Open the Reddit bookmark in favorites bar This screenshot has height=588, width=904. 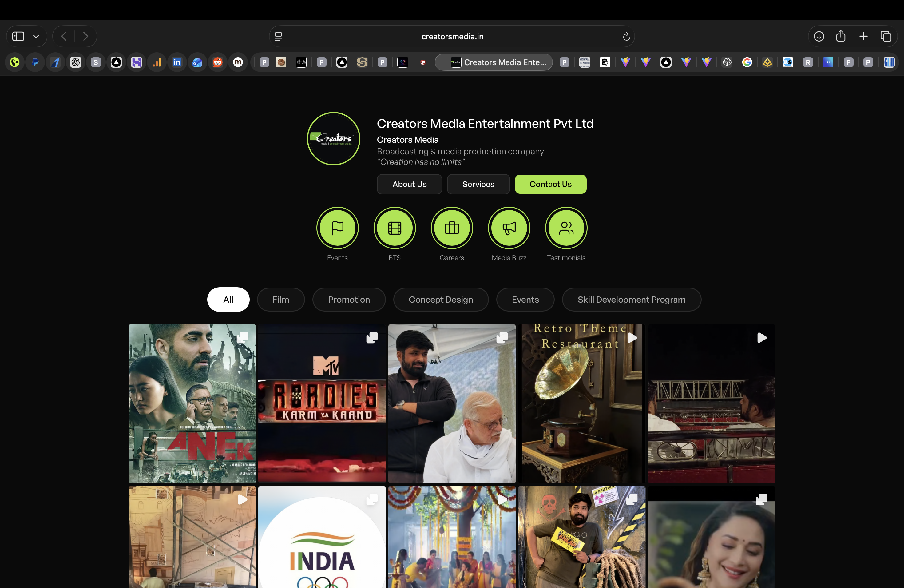217,62
